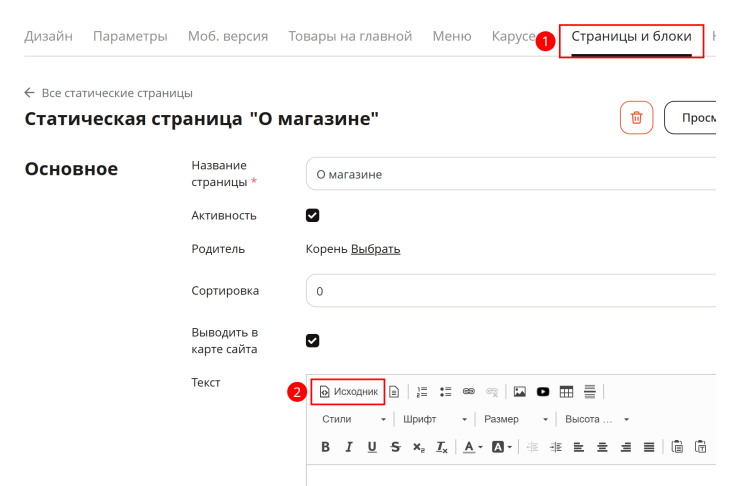This screenshot has width=740, height=486.
Task: Open the text color picker
Action: tap(472, 447)
